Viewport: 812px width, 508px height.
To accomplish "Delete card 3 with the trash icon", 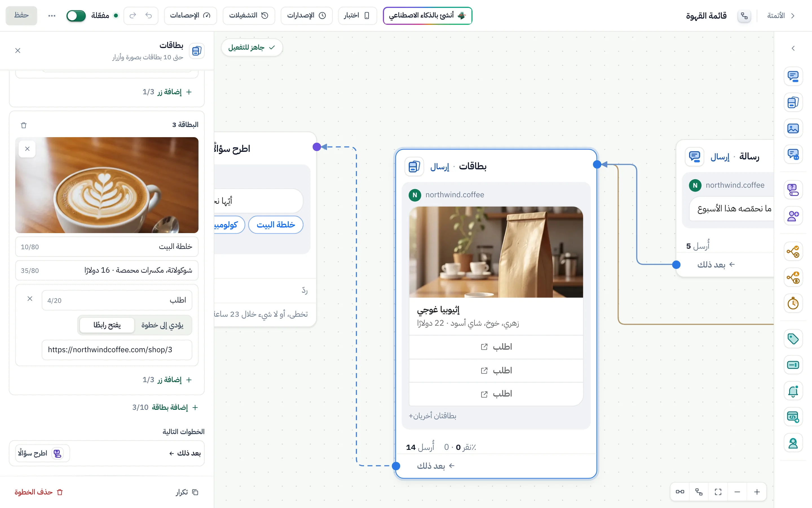I will coord(23,125).
